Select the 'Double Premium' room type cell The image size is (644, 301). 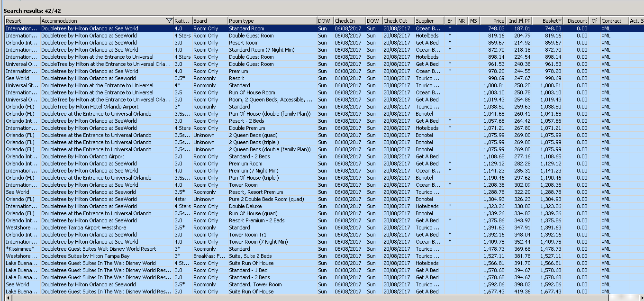[272, 128]
